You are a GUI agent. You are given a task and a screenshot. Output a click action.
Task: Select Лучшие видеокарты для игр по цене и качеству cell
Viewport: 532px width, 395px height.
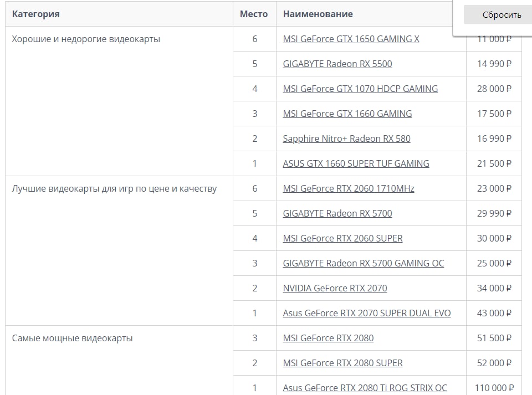(x=119, y=250)
